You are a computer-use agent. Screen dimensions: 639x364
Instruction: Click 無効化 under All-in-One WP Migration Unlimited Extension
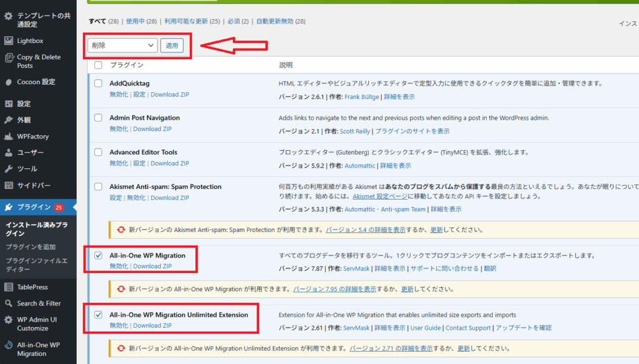tap(119, 326)
